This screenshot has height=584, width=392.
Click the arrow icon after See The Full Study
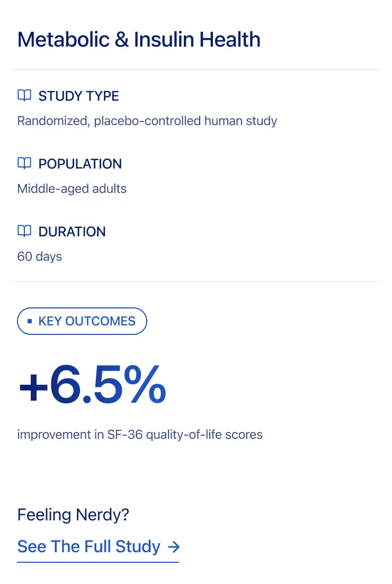[x=173, y=546]
